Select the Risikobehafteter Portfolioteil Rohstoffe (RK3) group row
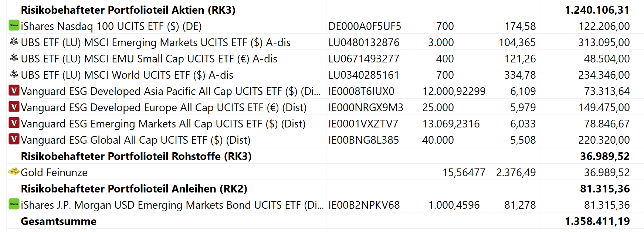The image size is (644, 232). [136, 156]
